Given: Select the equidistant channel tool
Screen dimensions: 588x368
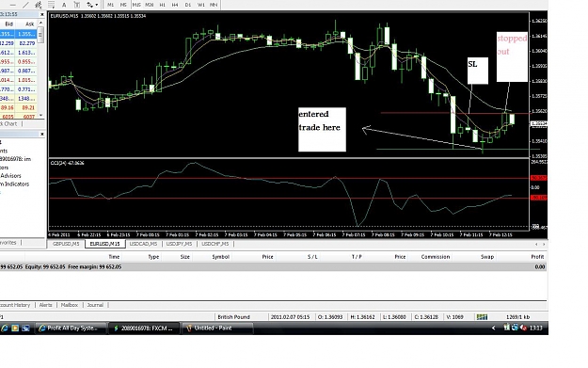Looking at the screenshot, I should 39,5.
